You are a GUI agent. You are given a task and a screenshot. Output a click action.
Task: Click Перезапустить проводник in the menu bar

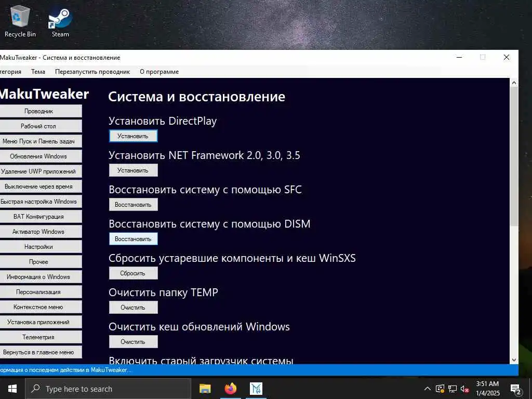coord(92,72)
